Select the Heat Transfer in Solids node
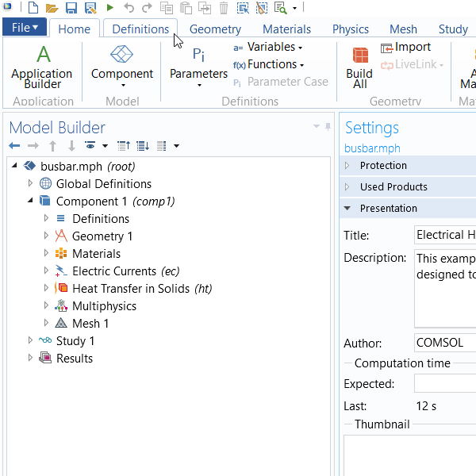The image size is (476, 476). [x=141, y=289]
